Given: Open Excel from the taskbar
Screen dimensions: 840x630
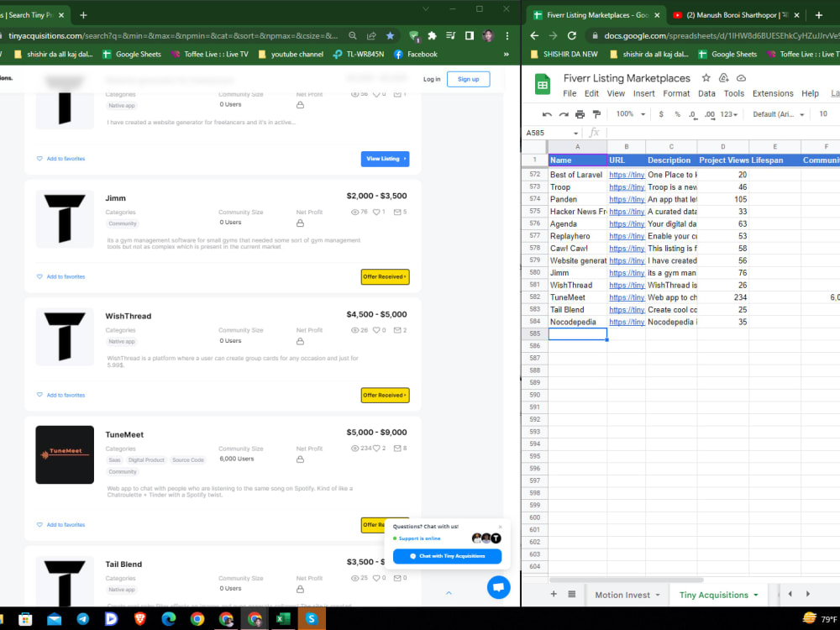Looking at the screenshot, I should (282, 619).
